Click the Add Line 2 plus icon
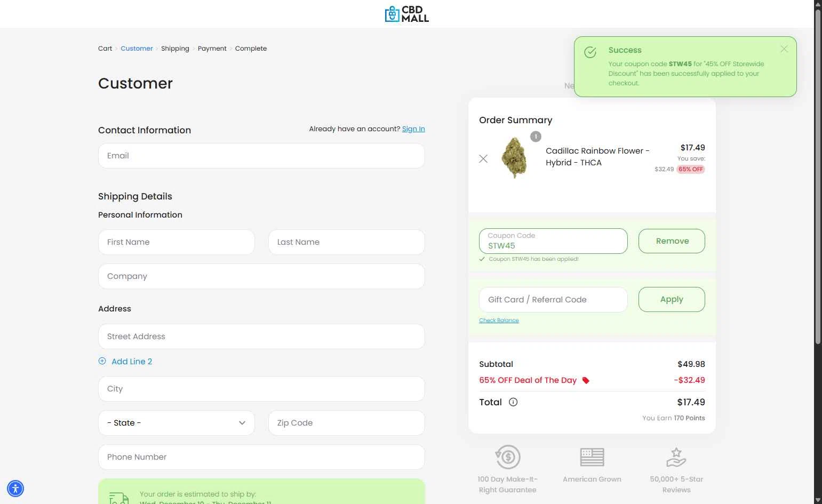The width and height of the screenshot is (822, 504). coord(102,361)
